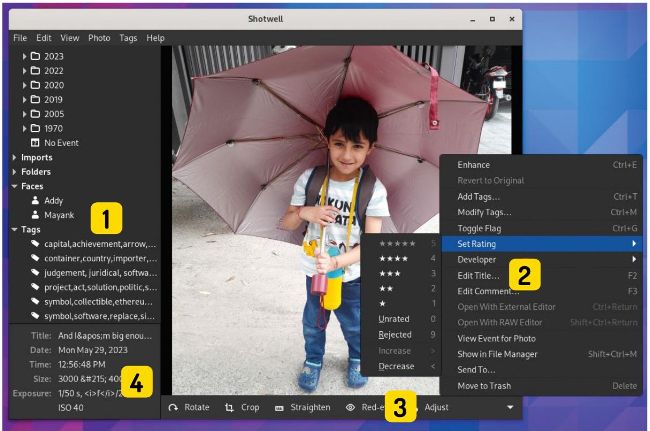Click the Rotate tool icon
The height and width of the screenshot is (431, 650).
[174, 408]
